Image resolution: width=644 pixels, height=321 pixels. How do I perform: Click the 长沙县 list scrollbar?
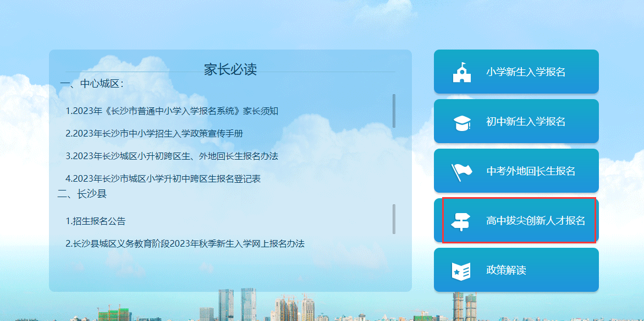pyautogui.click(x=394, y=219)
